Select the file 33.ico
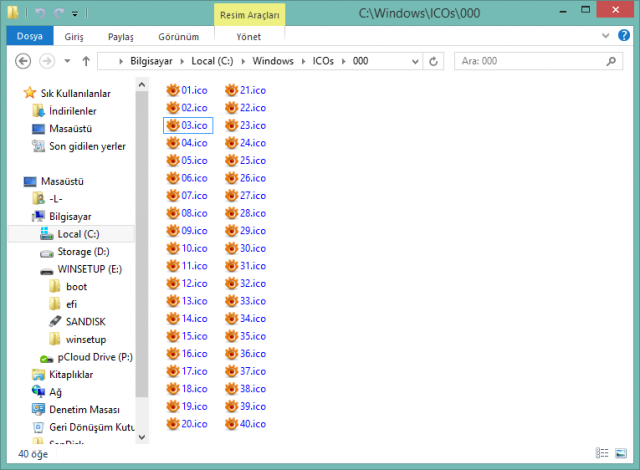Viewport: 640px width, 470px height. pos(245,301)
